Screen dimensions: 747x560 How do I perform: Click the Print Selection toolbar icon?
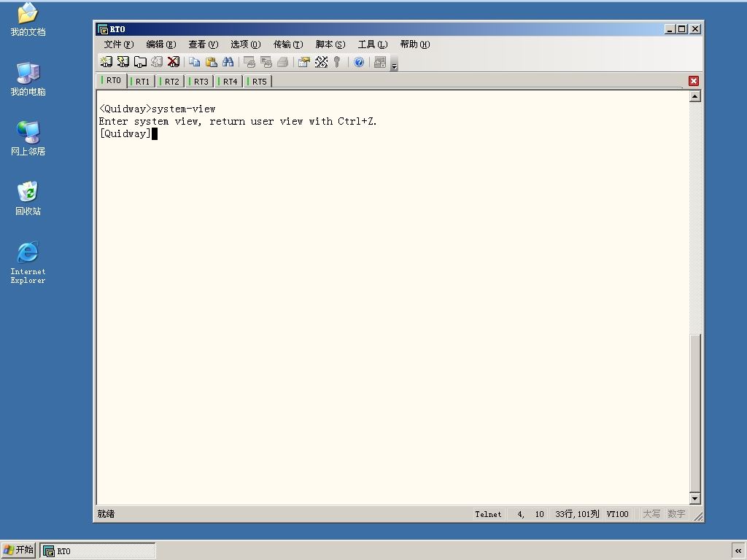266,62
